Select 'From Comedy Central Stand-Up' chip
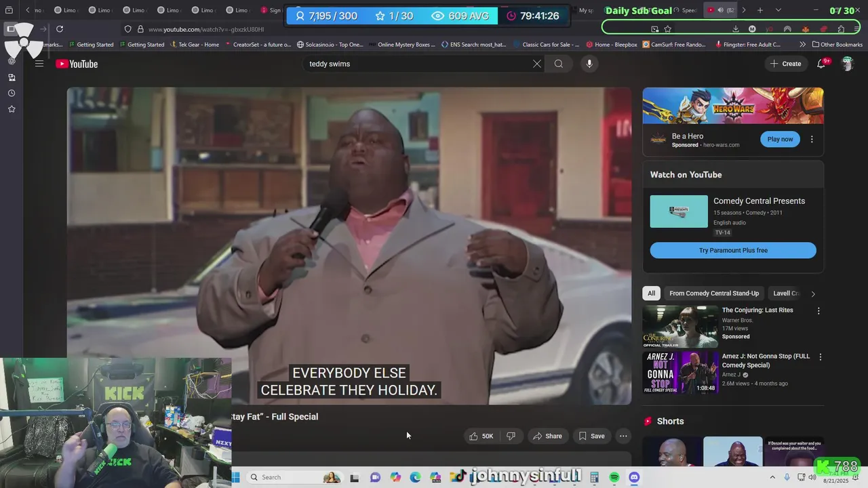Viewport: 868px width, 488px height. [714, 293]
